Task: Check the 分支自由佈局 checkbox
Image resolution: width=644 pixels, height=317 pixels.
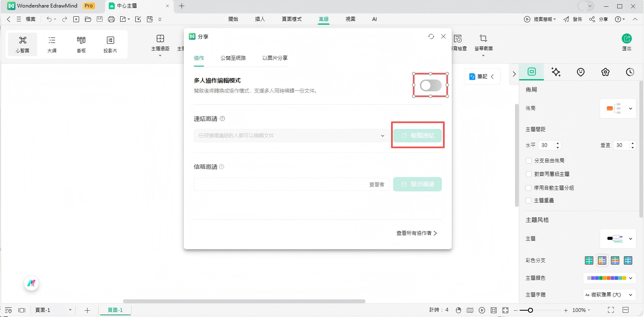Action: pyautogui.click(x=528, y=161)
